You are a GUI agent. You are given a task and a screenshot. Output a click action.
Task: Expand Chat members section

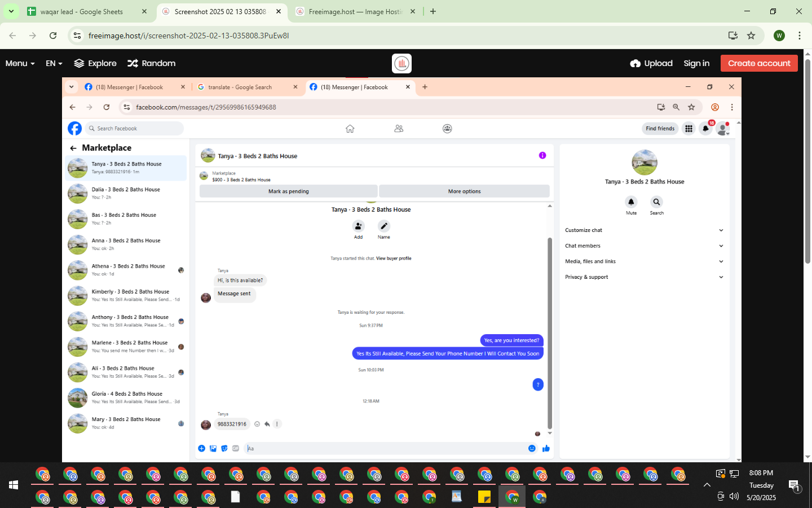[644, 246]
